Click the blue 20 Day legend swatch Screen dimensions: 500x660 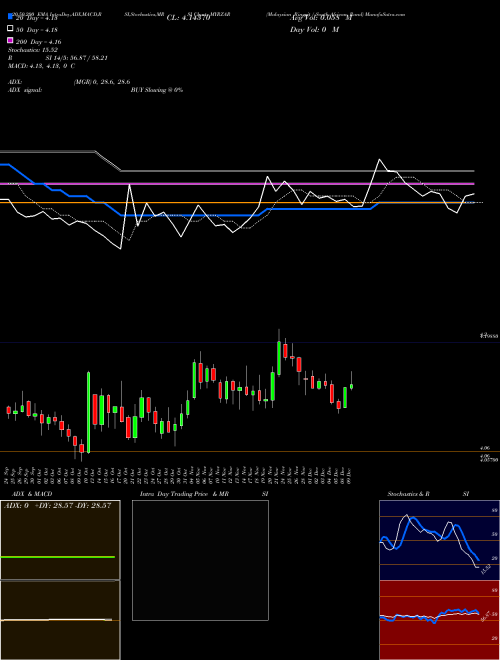(x=10, y=17)
